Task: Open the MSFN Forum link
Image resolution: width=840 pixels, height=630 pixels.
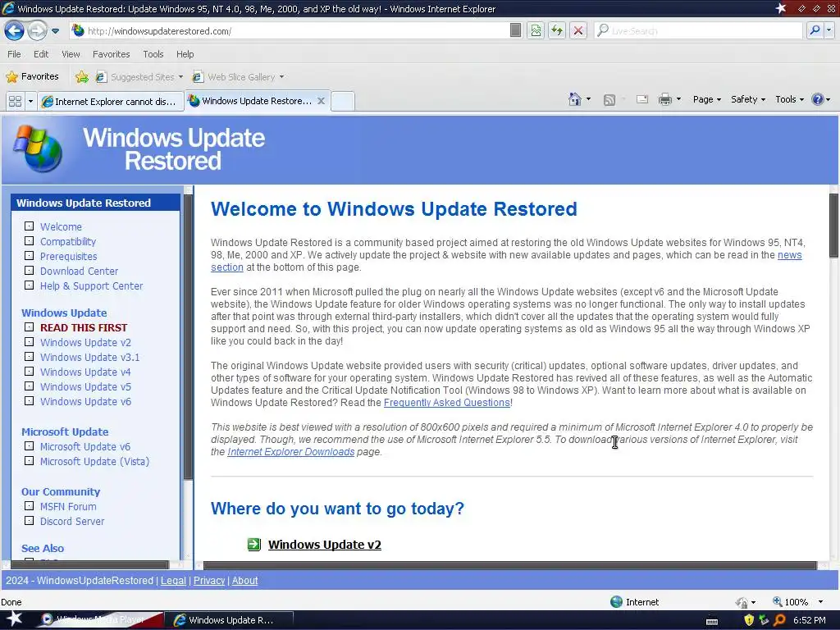Action: point(68,506)
